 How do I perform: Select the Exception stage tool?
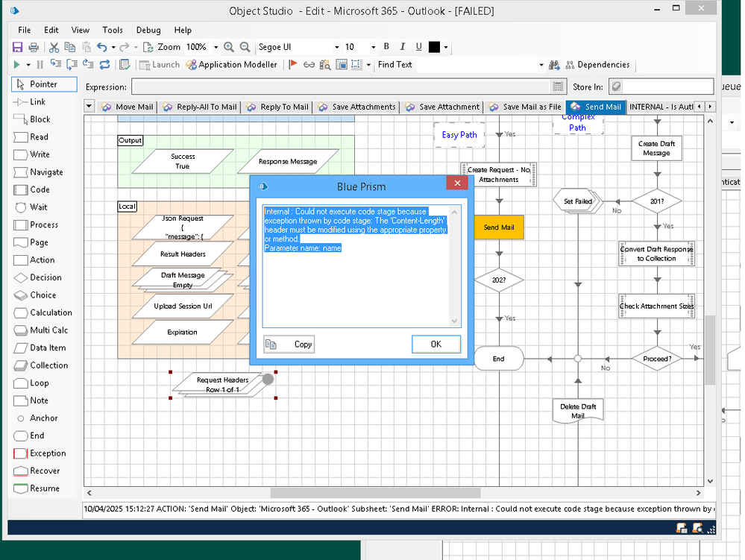pos(40,453)
